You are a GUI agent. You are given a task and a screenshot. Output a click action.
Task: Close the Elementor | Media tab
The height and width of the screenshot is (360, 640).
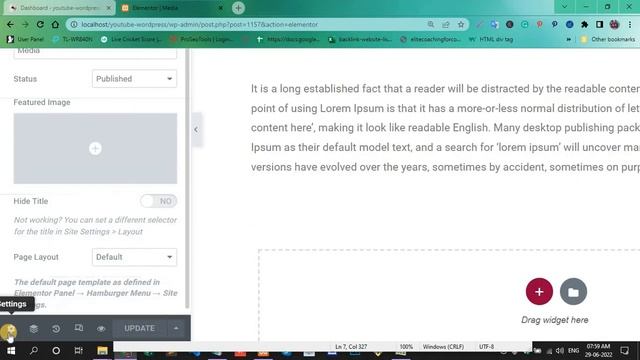click(220, 8)
